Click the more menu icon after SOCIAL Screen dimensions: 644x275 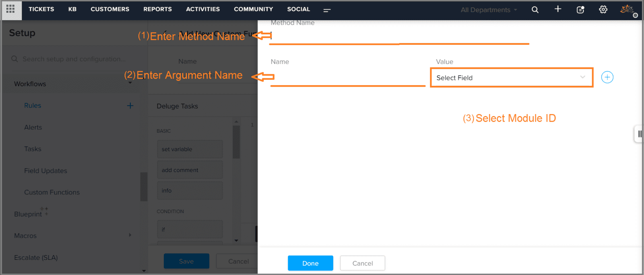pos(327,10)
